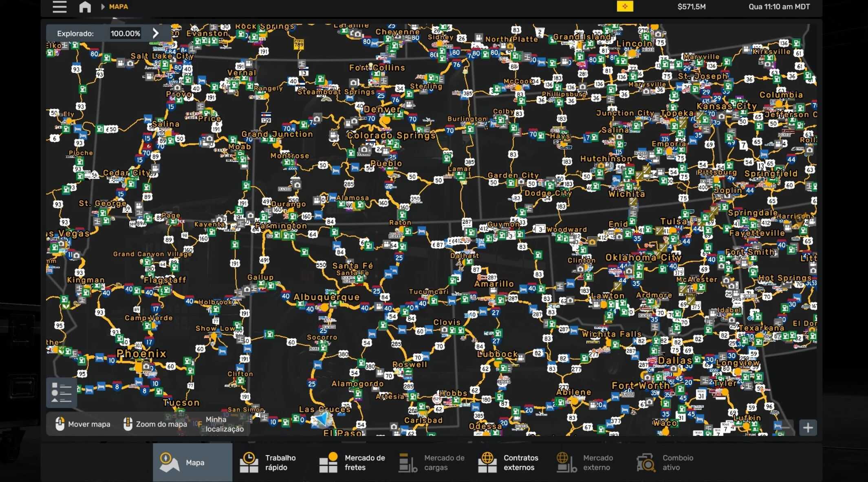Screen dimensions: 868x482
Task: Click the player truck location arrow near El Paso
Action: pos(322,419)
